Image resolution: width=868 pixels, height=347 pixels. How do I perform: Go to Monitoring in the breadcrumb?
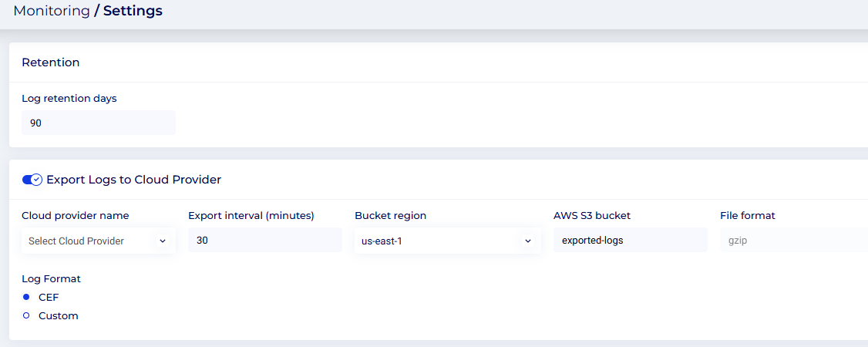coord(51,12)
